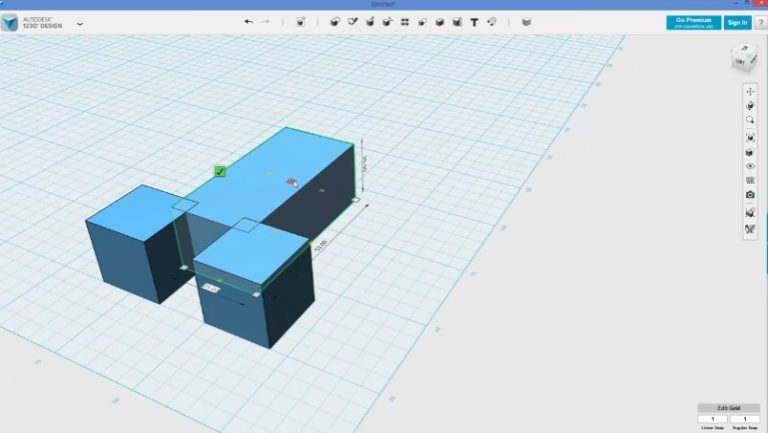This screenshot has width=768, height=433.
Task: Undo the last action
Action: click(x=248, y=22)
